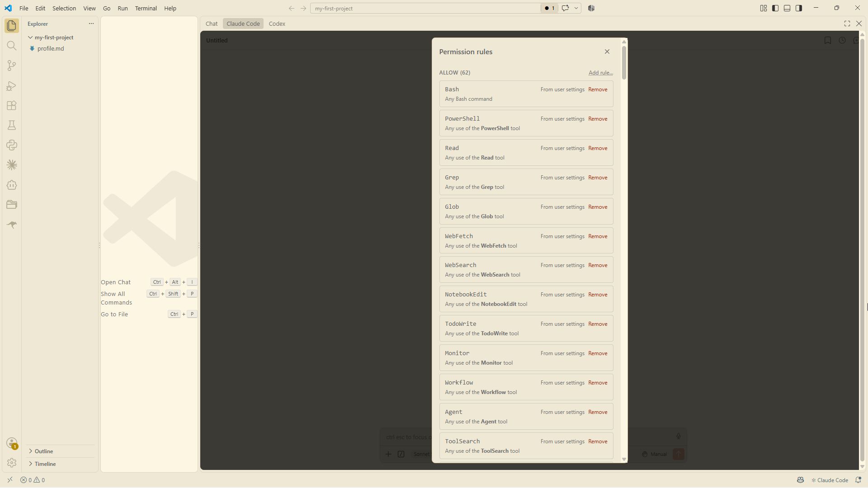Close the Permission rules dialog
868x488 pixels.
pyautogui.click(x=607, y=52)
